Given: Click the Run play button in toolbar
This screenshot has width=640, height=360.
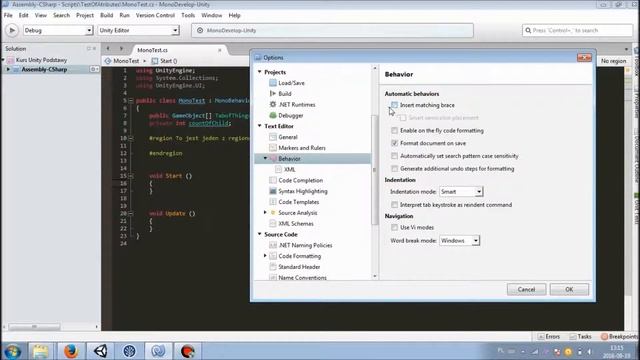Looking at the screenshot, I should (x=12, y=30).
